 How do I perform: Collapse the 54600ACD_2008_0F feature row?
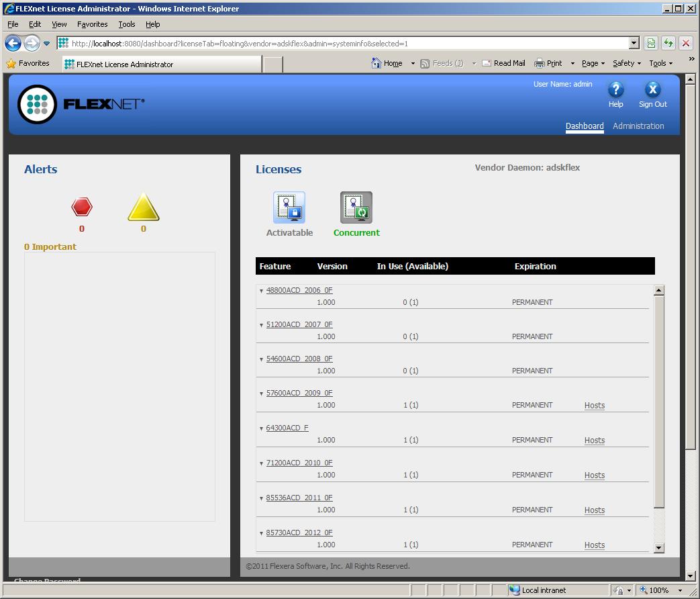click(x=261, y=359)
